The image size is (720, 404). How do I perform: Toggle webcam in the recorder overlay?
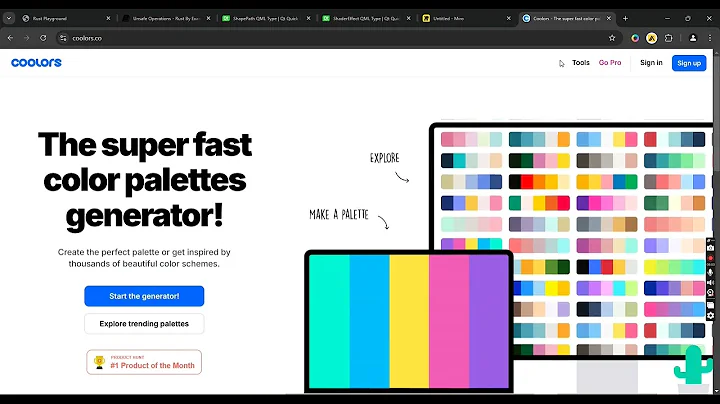(x=710, y=293)
